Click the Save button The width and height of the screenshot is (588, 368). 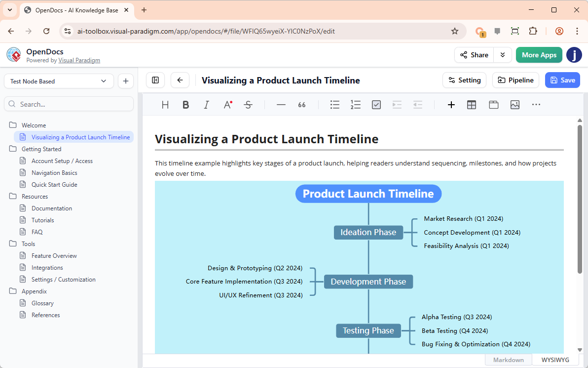[562, 80]
